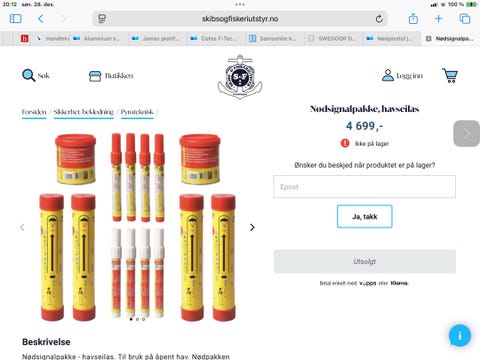Add a new tab with the plus icon
The width and height of the screenshot is (480, 360).
click(439, 19)
